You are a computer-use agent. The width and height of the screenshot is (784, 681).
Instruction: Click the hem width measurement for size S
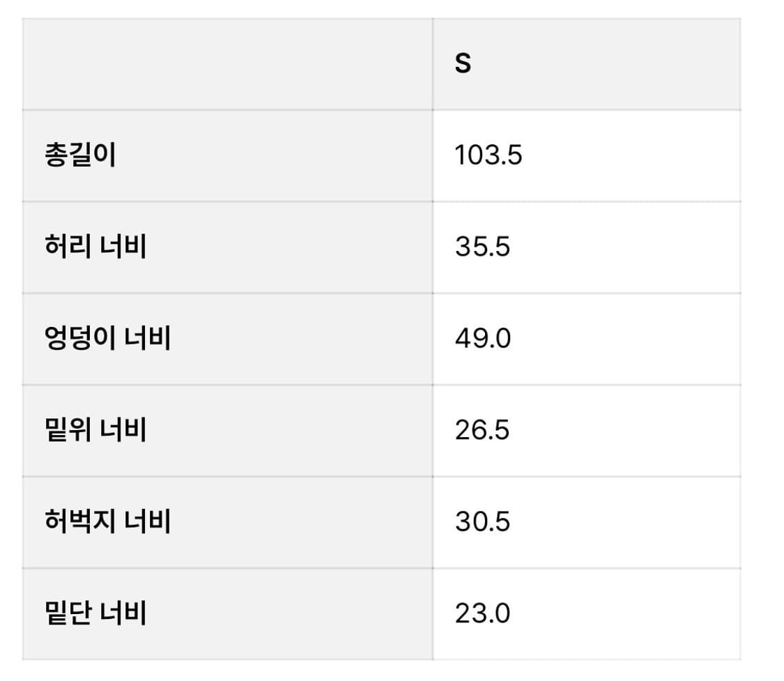point(482,614)
